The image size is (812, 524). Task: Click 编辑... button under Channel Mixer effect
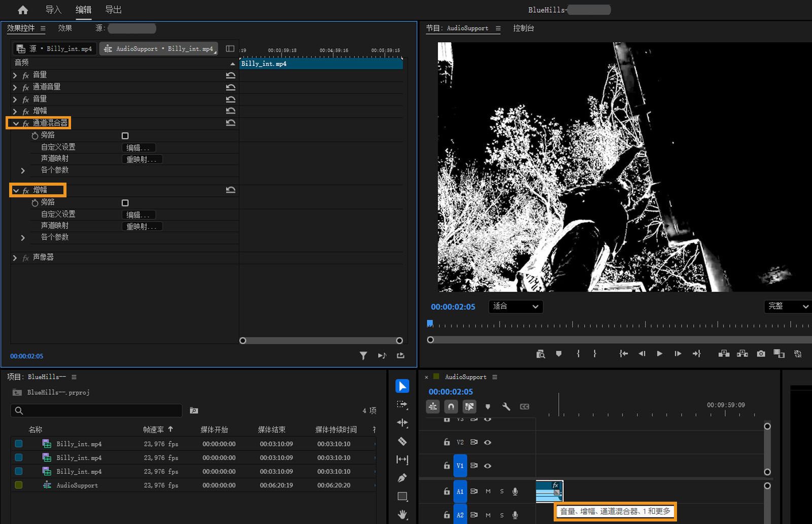[x=139, y=148]
